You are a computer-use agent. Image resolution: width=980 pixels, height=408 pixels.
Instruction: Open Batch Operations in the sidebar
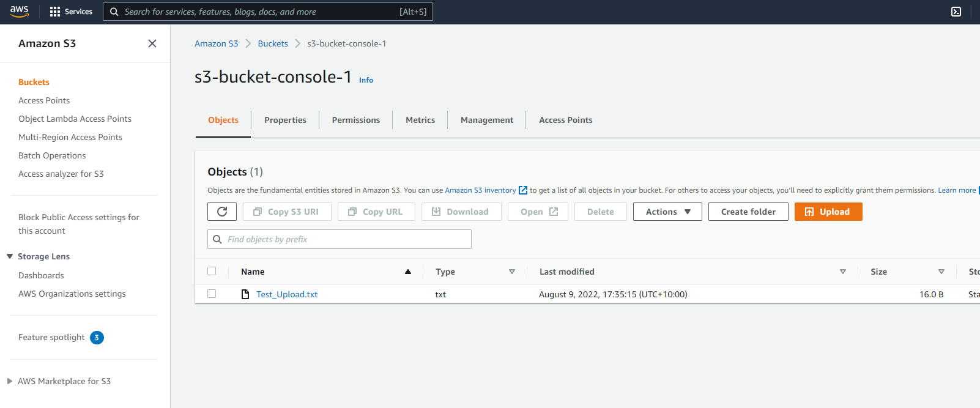(52, 155)
